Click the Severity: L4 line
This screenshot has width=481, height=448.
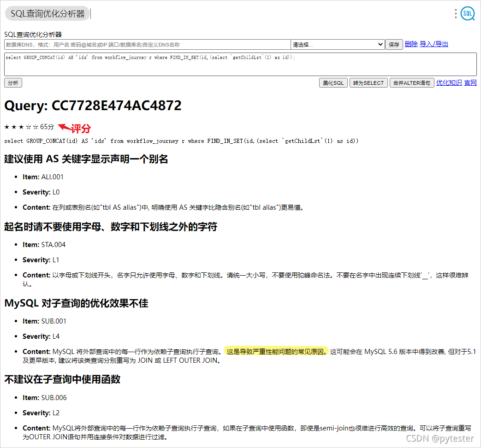tap(41, 336)
